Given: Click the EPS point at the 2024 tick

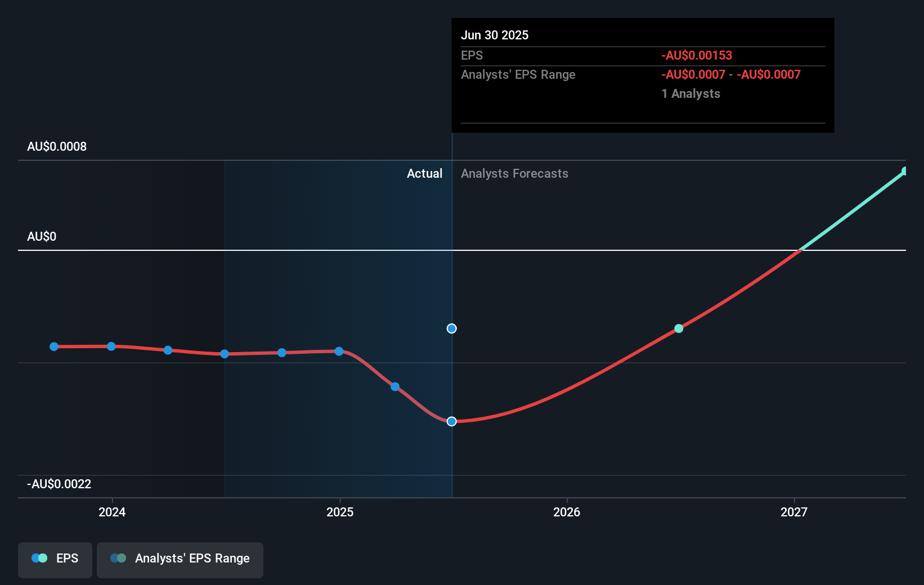Looking at the screenshot, I should click(111, 346).
